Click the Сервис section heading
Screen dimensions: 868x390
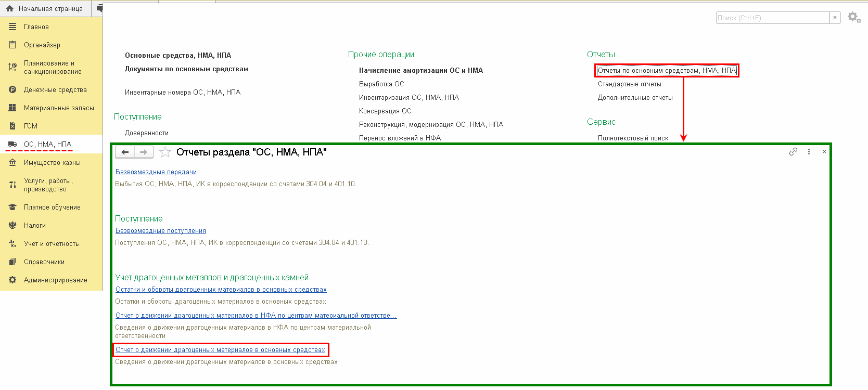[601, 122]
